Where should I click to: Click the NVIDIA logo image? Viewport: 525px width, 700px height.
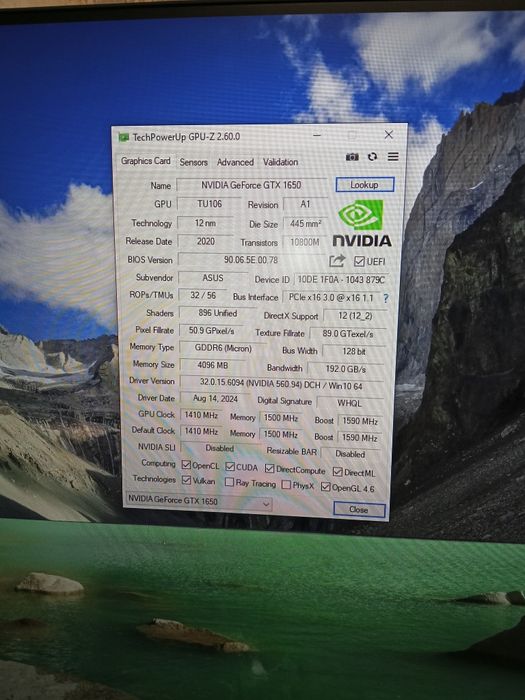[362, 224]
